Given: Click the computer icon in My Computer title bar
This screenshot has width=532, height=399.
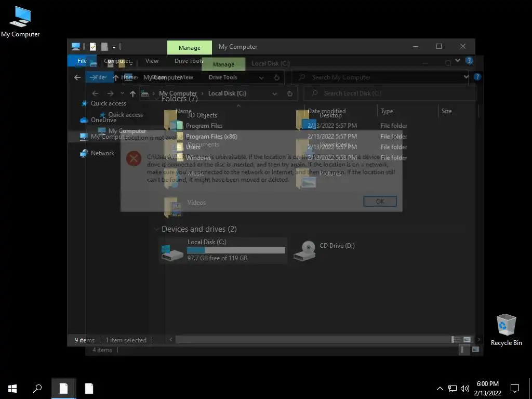Looking at the screenshot, I should (76, 46).
